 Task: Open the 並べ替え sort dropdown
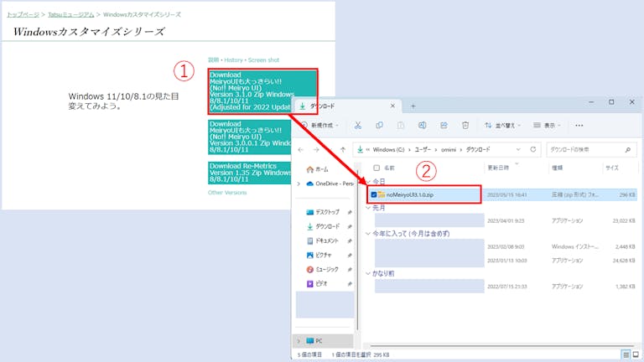click(x=502, y=126)
